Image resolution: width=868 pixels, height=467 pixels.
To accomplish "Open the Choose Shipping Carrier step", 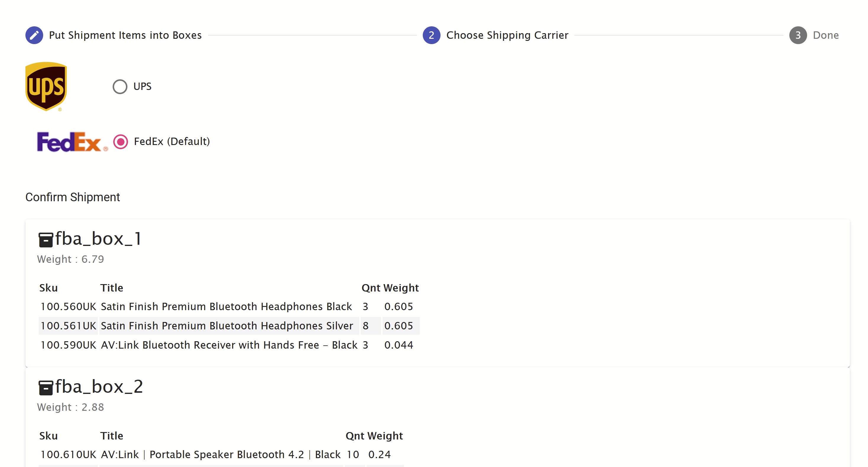I will (507, 35).
